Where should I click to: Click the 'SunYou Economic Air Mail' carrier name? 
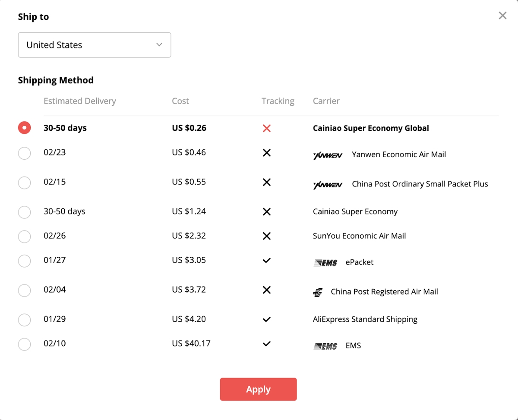pos(359,236)
